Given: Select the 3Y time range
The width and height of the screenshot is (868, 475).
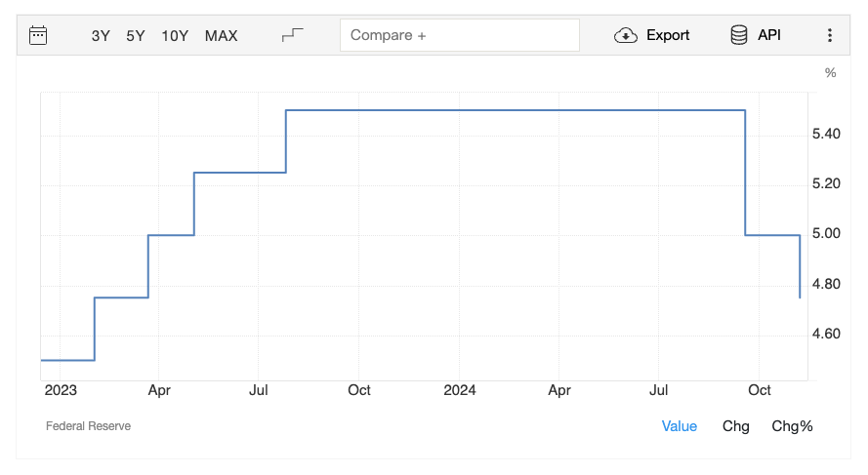Looking at the screenshot, I should (101, 36).
